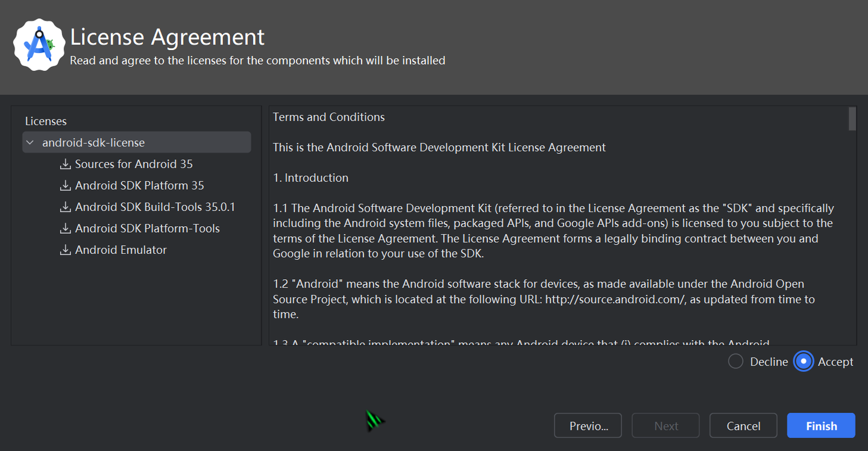The height and width of the screenshot is (451, 868).
Task: Select Android Emulator component item
Action: [121, 250]
